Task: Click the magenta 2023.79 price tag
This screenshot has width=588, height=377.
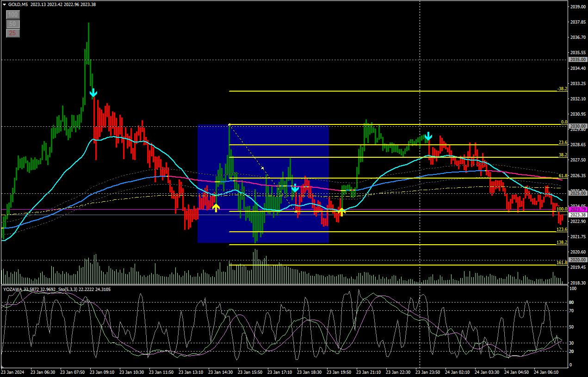Action: pos(578,210)
